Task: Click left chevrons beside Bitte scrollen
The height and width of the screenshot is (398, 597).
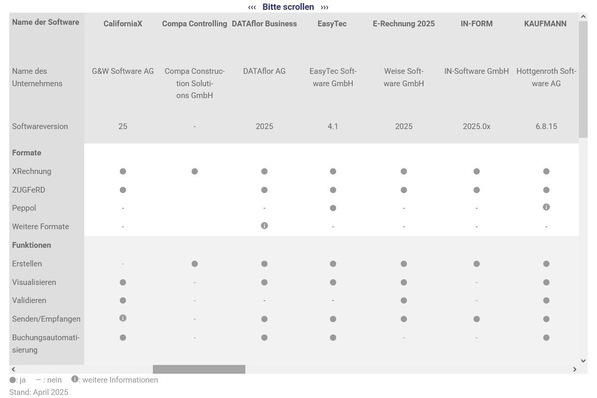Action: point(252,7)
